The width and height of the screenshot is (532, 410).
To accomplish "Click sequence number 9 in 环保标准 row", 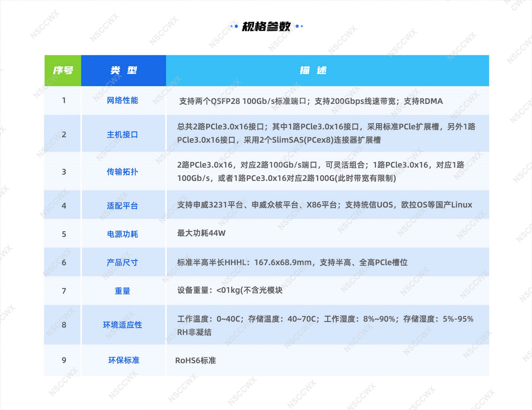I will [x=64, y=360].
